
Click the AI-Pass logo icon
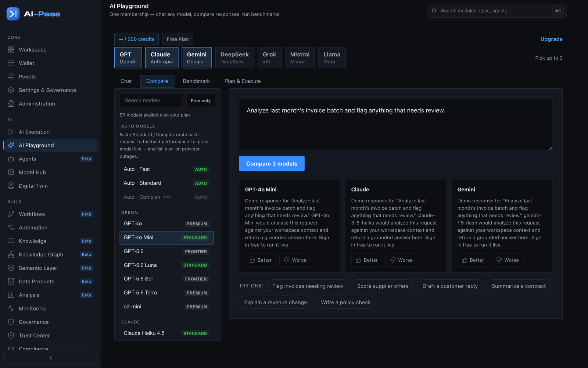click(x=13, y=14)
